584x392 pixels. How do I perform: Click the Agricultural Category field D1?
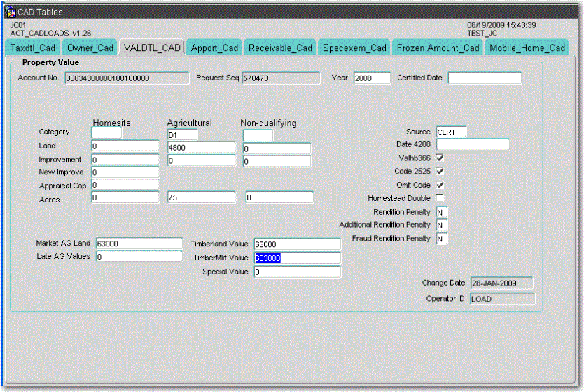tap(182, 134)
